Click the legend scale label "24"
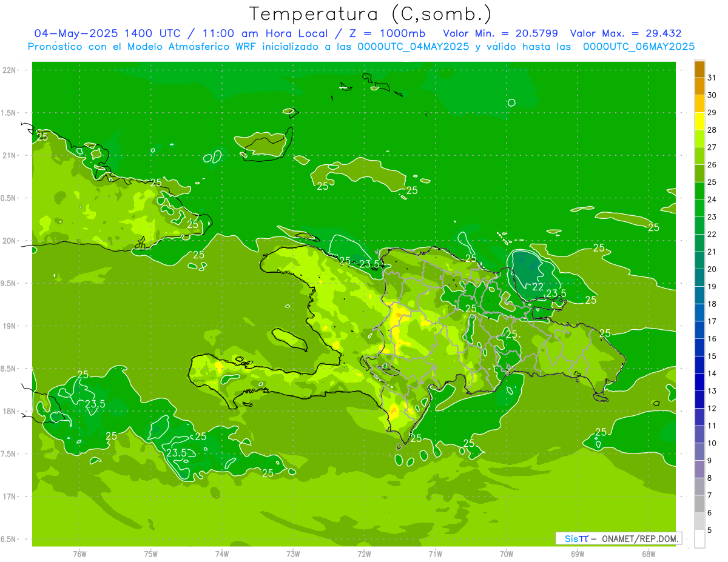The width and height of the screenshot is (728, 562). click(712, 199)
